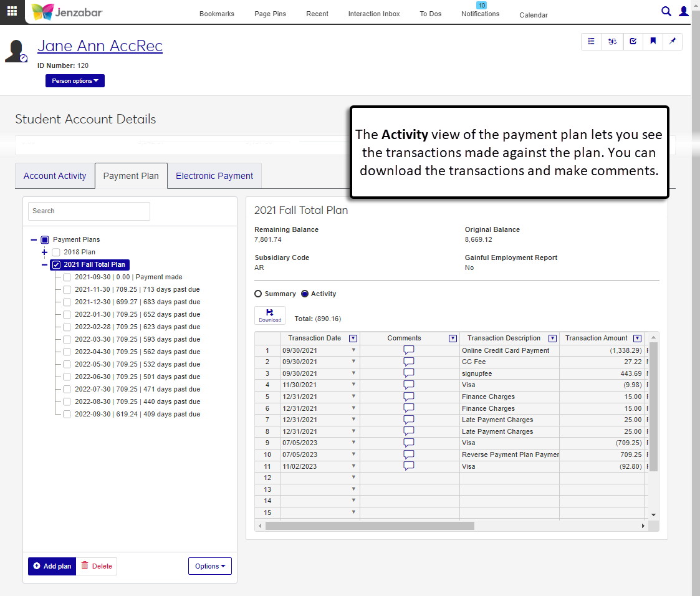Open the app grid menu icon
This screenshot has width=700, height=596.
[x=12, y=11]
